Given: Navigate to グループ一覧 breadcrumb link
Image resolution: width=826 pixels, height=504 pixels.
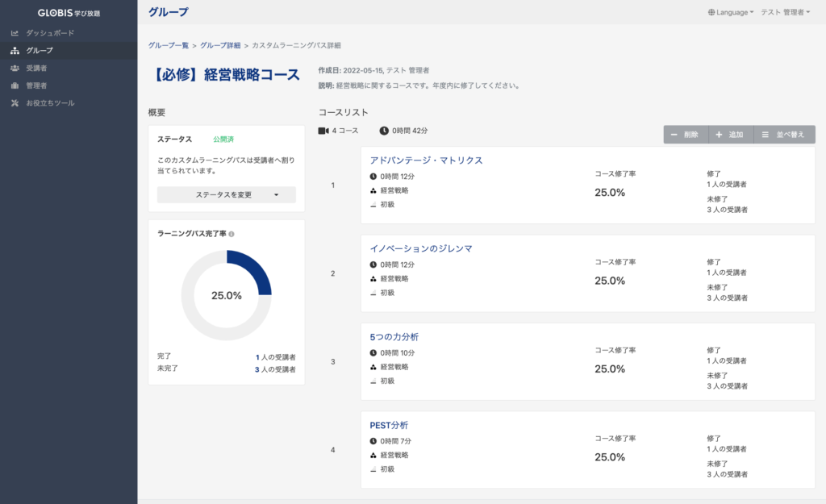Looking at the screenshot, I should (x=168, y=45).
